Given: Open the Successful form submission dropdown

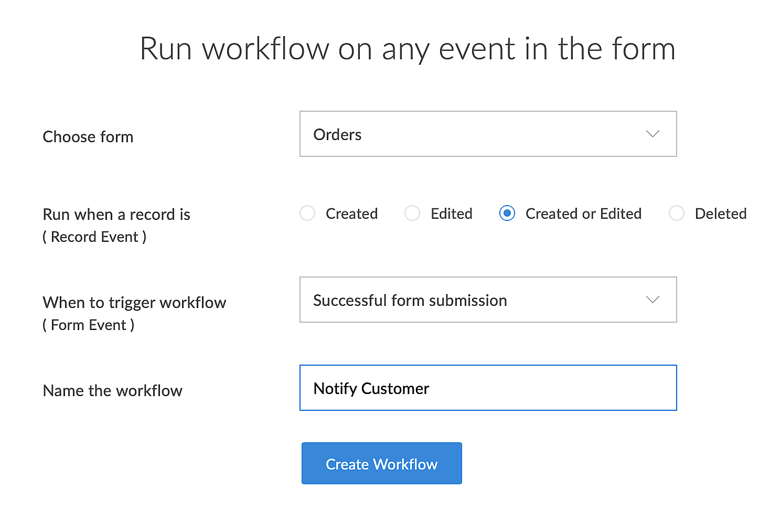Looking at the screenshot, I should tap(488, 300).
